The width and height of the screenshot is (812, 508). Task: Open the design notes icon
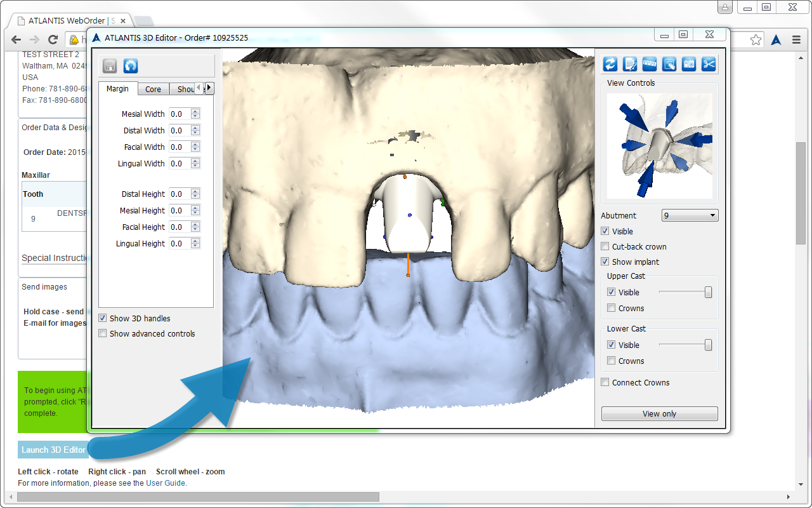pyautogui.click(x=629, y=64)
